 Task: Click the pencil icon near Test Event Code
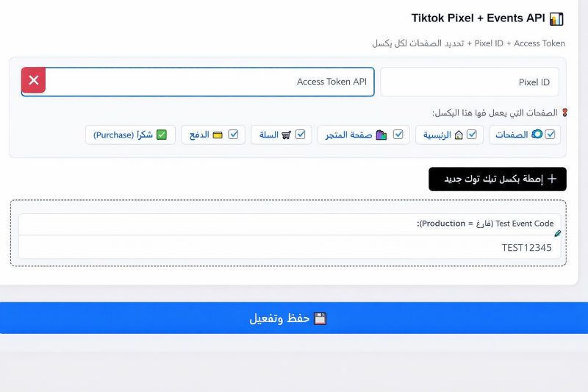point(558,233)
